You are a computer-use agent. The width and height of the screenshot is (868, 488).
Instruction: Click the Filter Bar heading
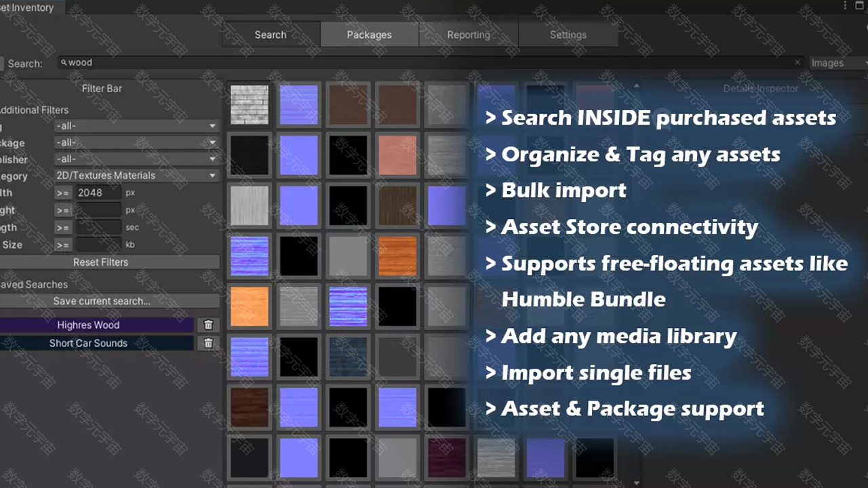point(102,88)
